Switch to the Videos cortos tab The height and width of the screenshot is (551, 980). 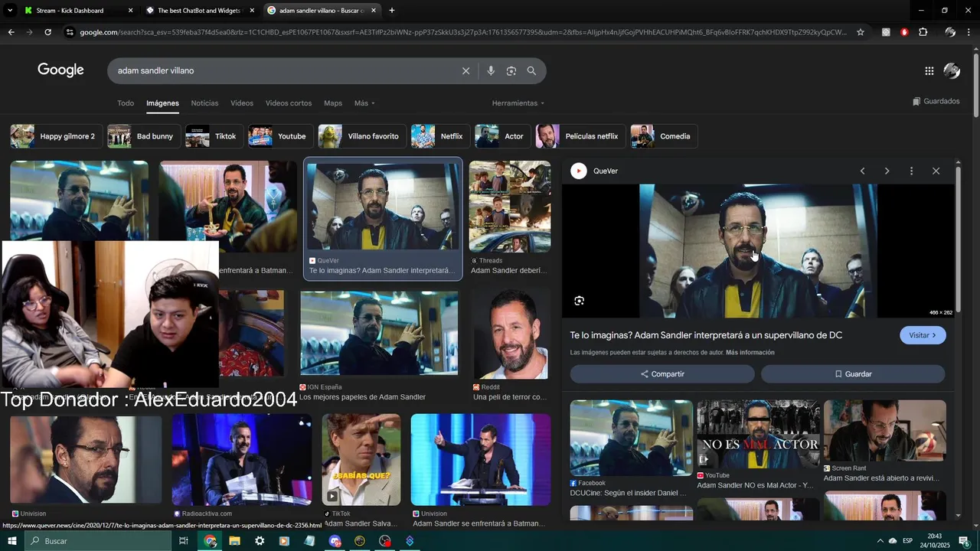289,103
